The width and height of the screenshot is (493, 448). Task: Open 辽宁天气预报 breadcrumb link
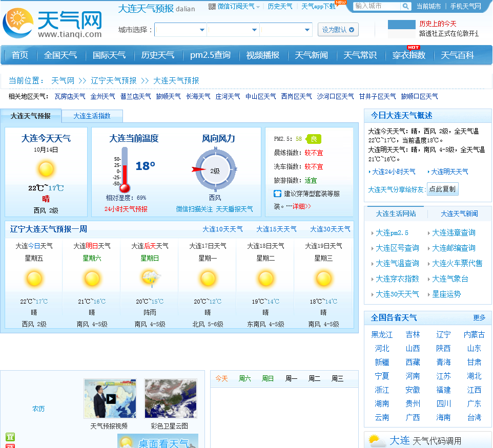click(x=113, y=81)
